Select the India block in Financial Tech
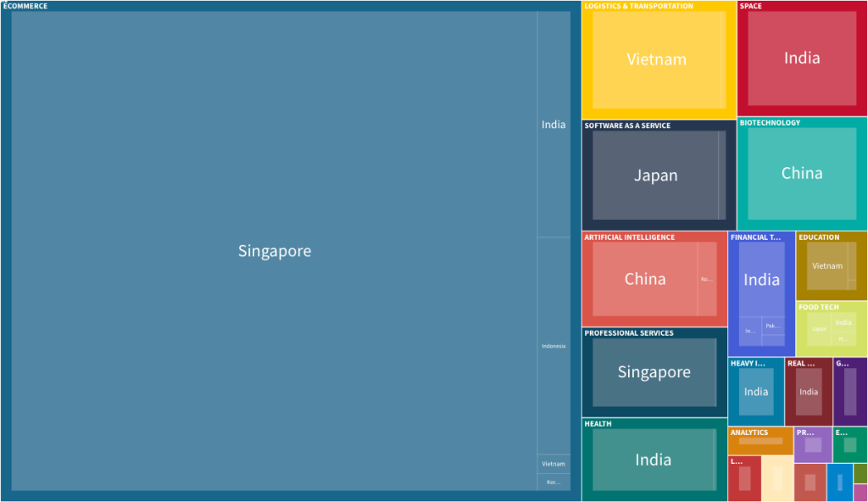Viewport: 868px width, 502px height. tap(762, 279)
